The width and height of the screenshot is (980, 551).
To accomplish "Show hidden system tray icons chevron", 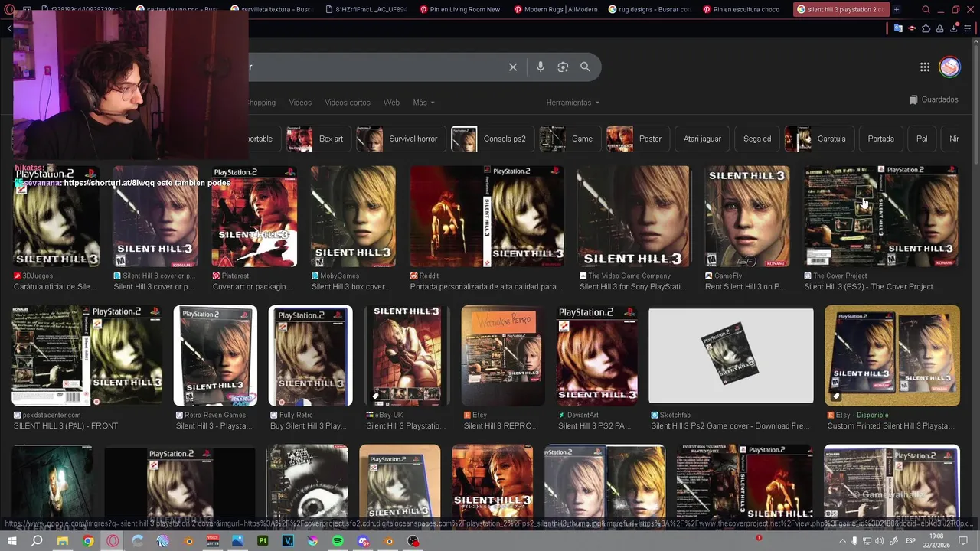I will click(844, 541).
